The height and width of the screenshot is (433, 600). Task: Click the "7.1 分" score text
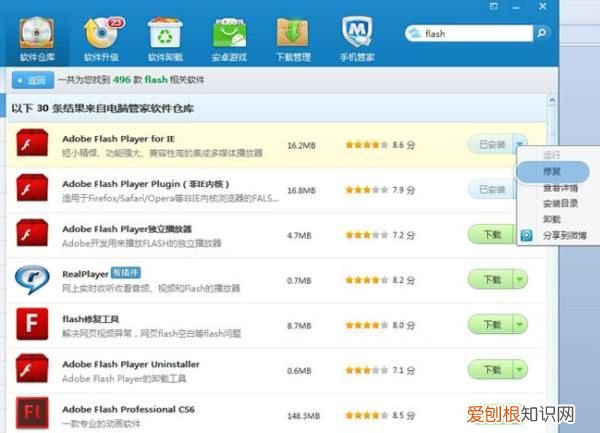404,370
